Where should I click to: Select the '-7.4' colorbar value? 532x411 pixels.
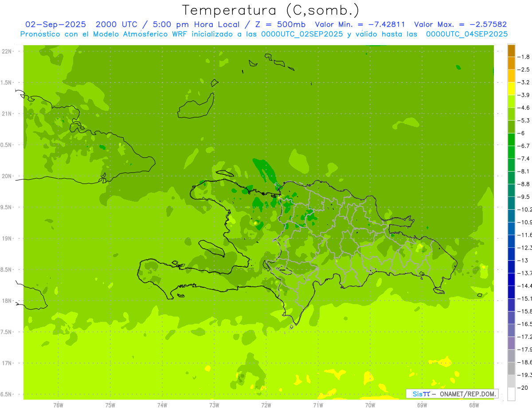(x=524, y=159)
